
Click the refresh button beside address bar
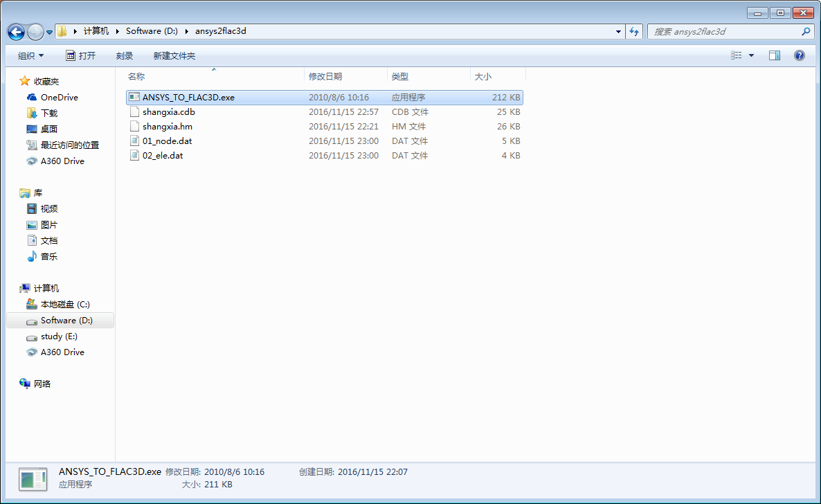634,32
